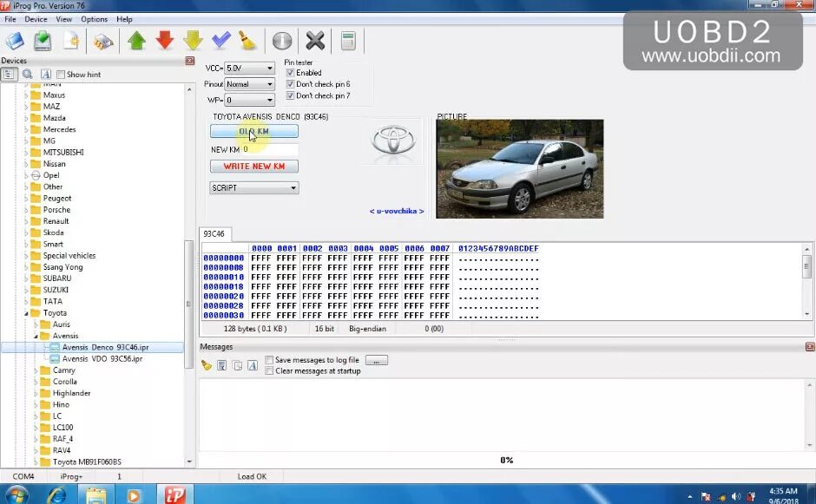Open Internet Explorer from the taskbar

click(x=56, y=495)
